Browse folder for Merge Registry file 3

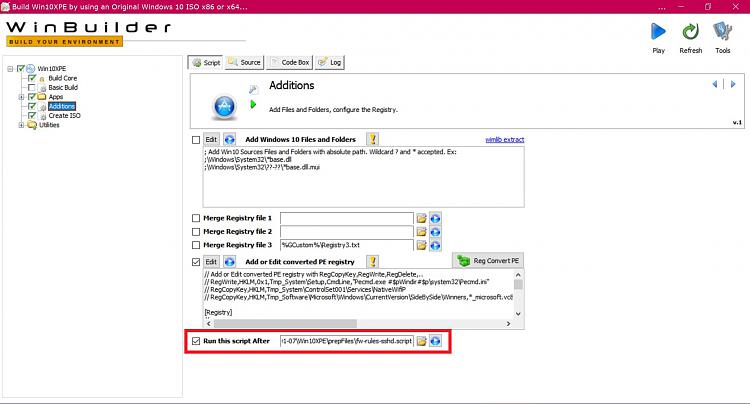coord(421,245)
